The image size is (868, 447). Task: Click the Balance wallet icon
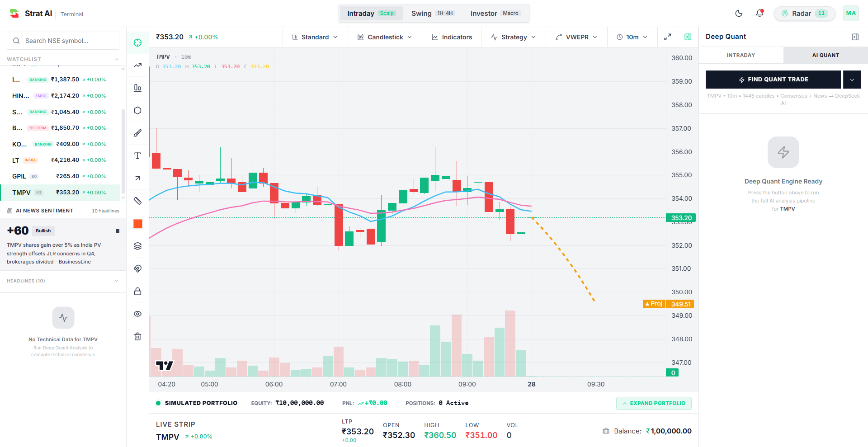(x=606, y=431)
